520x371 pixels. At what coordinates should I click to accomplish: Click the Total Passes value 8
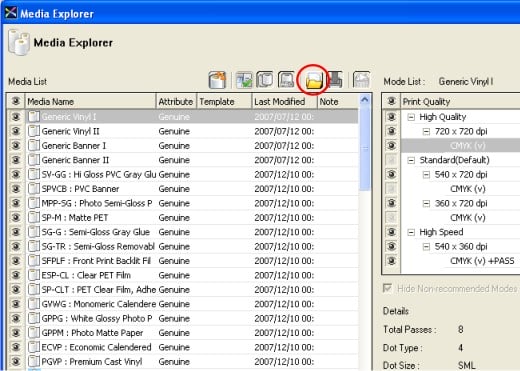point(460,329)
